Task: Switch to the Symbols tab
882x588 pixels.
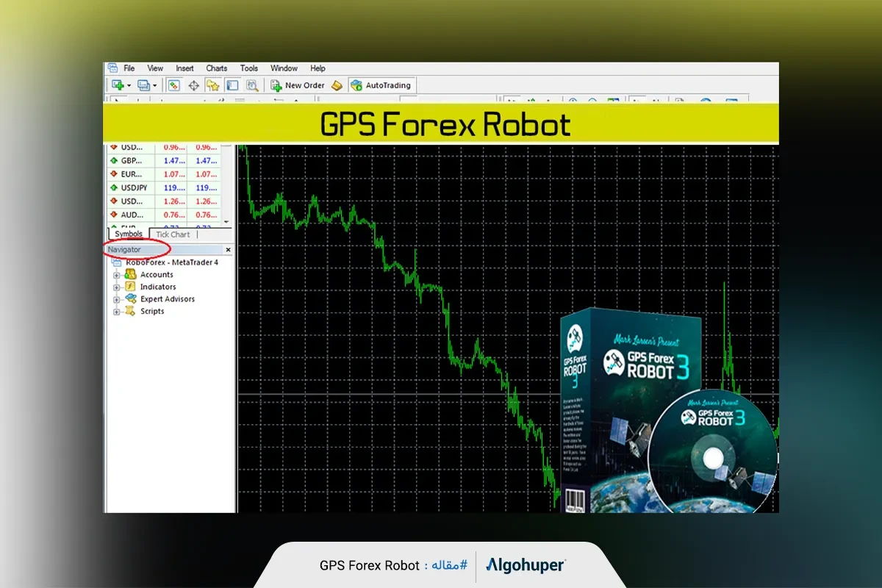Action: (129, 234)
